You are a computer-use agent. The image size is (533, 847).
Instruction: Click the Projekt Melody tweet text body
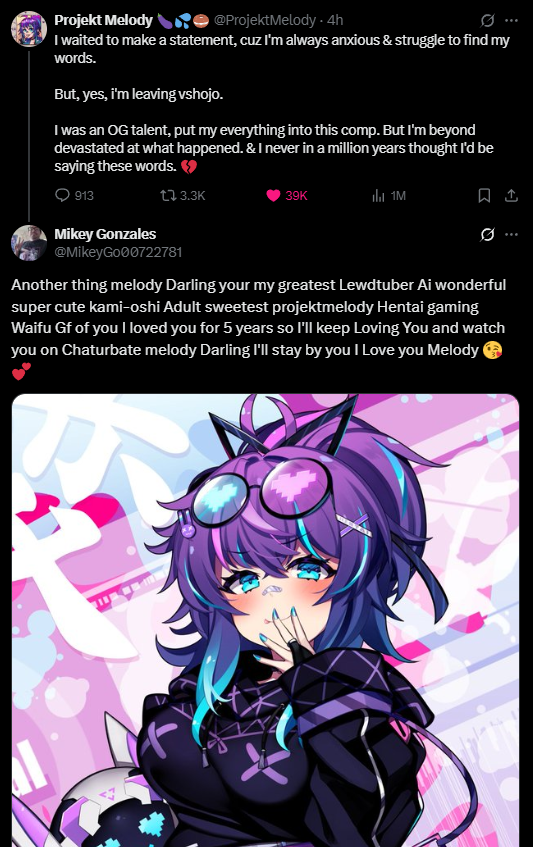pyautogui.click(x=282, y=103)
